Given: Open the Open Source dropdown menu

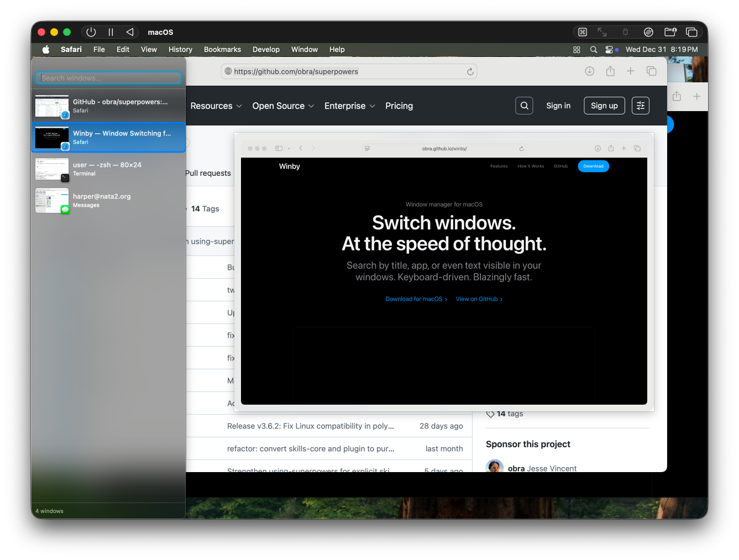Looking at the screenshot, I should [x=282, y=106].
